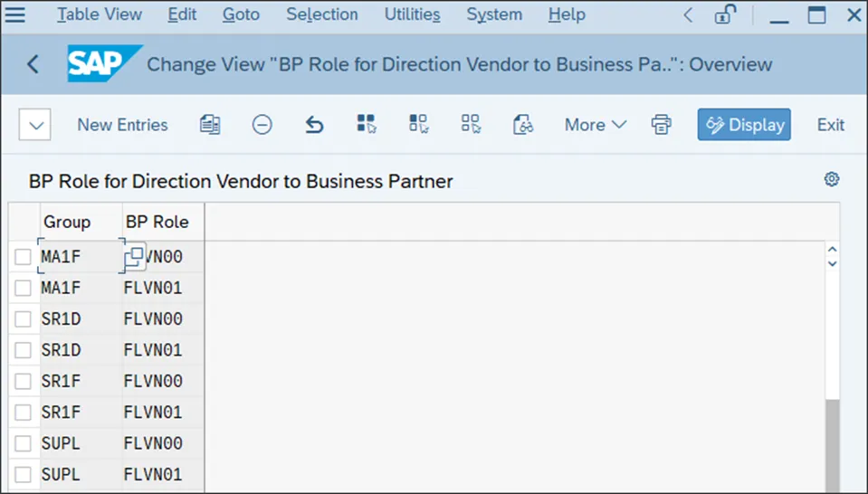
Task: Click Group cell SR1D with FLVN00
Action: [81, 318]
